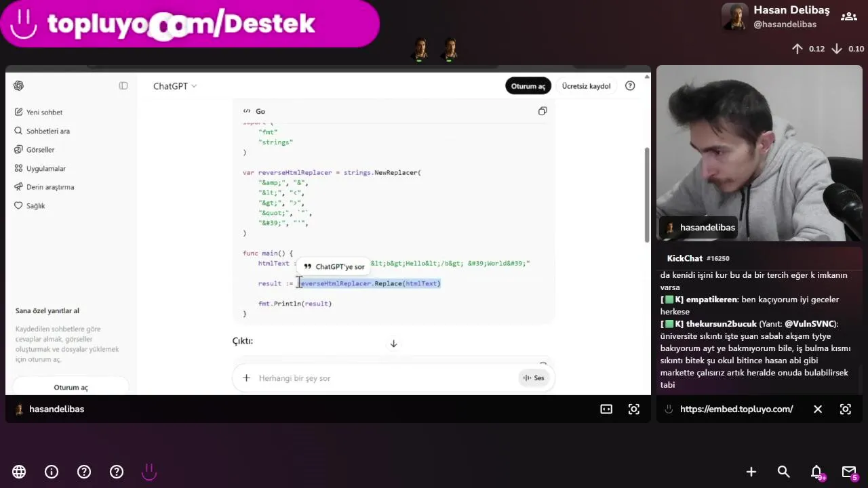The image size is (868, 488).
Task: Click the thekursun2bucuk chat username
Action: (721, 324)
